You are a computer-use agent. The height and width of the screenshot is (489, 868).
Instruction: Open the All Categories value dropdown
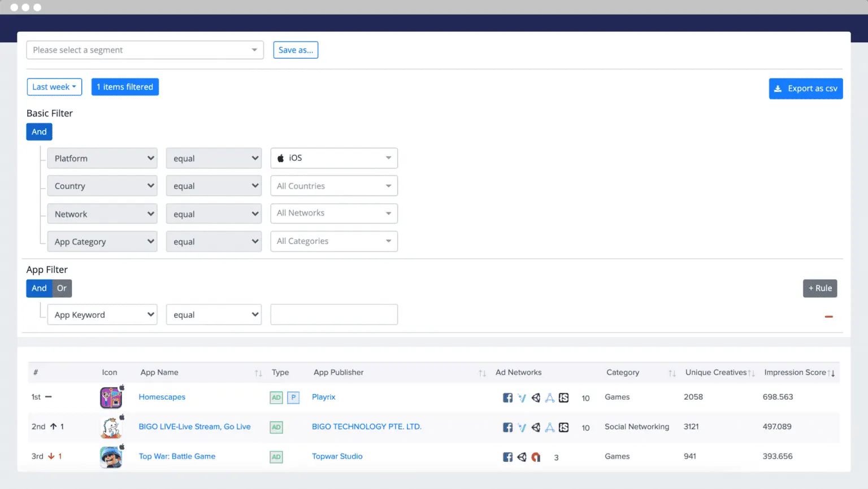pos(334,241)
